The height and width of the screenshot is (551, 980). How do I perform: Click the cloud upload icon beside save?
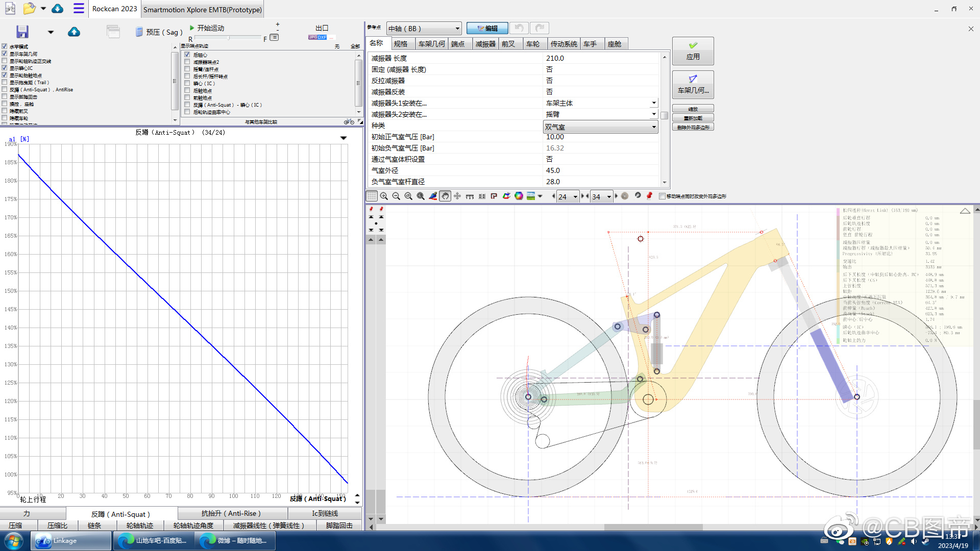pos(74,32)
